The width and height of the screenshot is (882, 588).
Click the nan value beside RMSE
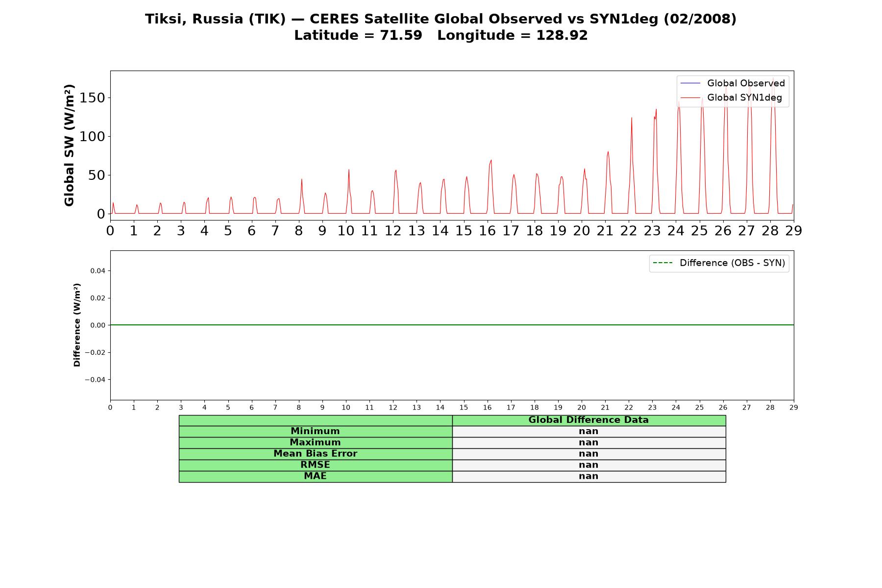pyautogui.click(x=588, y=465)
